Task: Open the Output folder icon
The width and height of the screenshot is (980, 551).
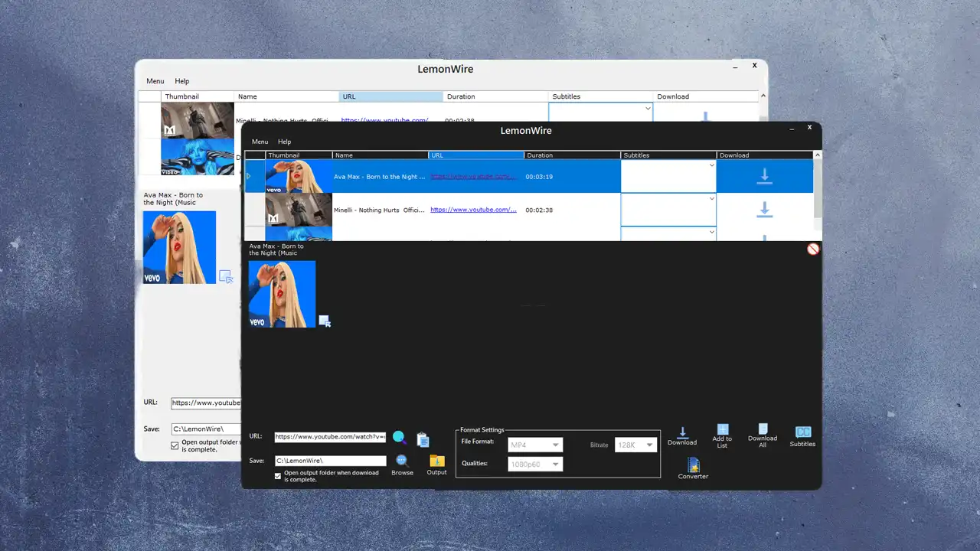Action: (436, 461)
